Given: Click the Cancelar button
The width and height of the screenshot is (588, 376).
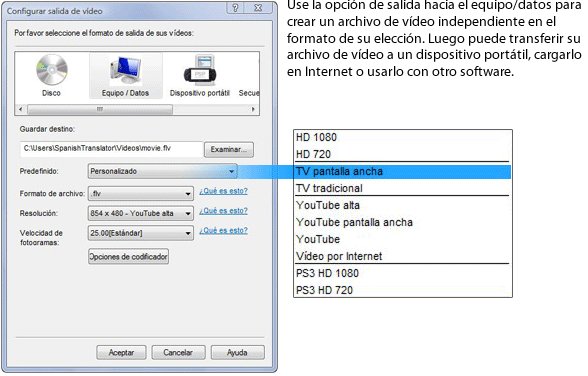Looking at the screenshot, I should (x=178, y=353).
